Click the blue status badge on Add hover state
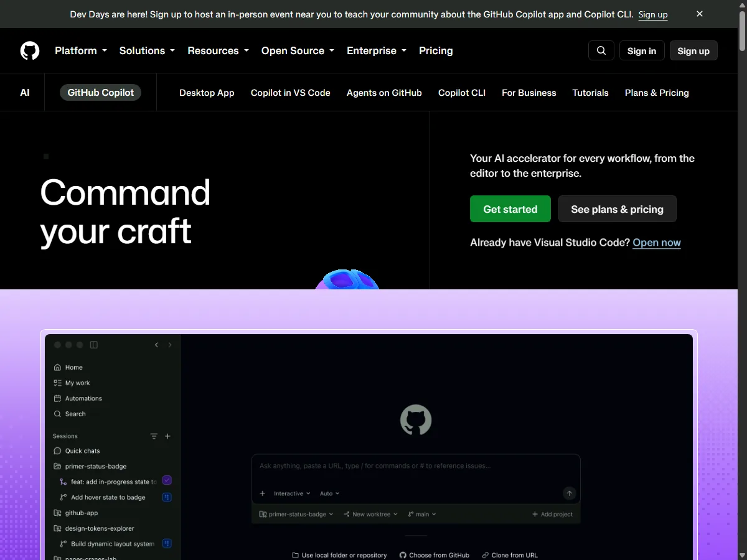 [167, 497]
